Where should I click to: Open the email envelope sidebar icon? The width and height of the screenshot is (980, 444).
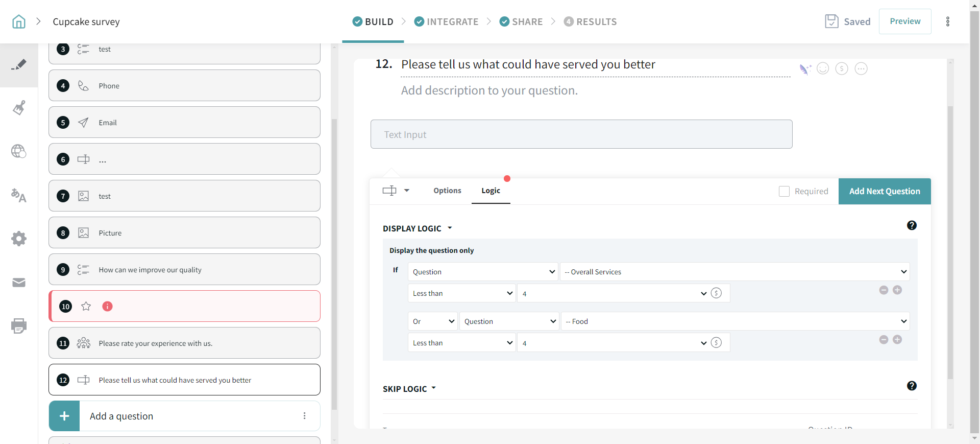19,283
